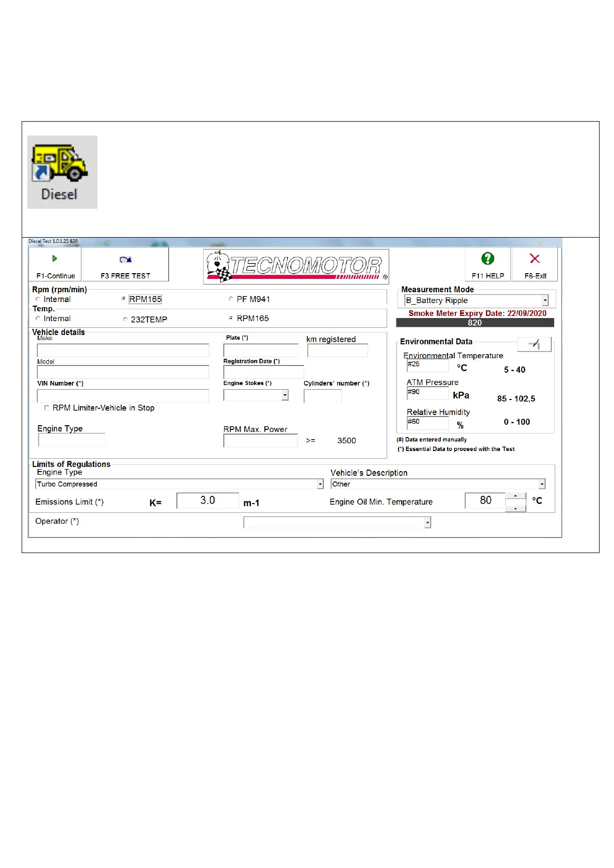614x868 pixels.
Task: Expand the Engine Stokes dropdown
Action: point(285,395)
